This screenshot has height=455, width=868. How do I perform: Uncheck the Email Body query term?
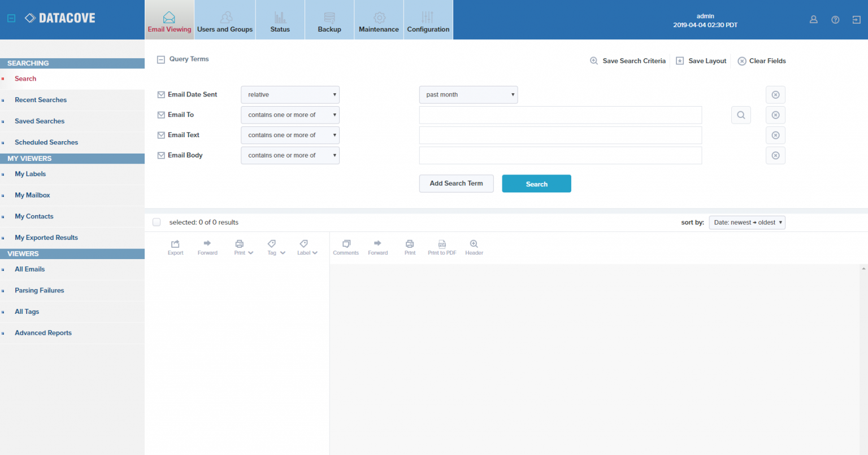pyautogui.click(x=161, y=155)
